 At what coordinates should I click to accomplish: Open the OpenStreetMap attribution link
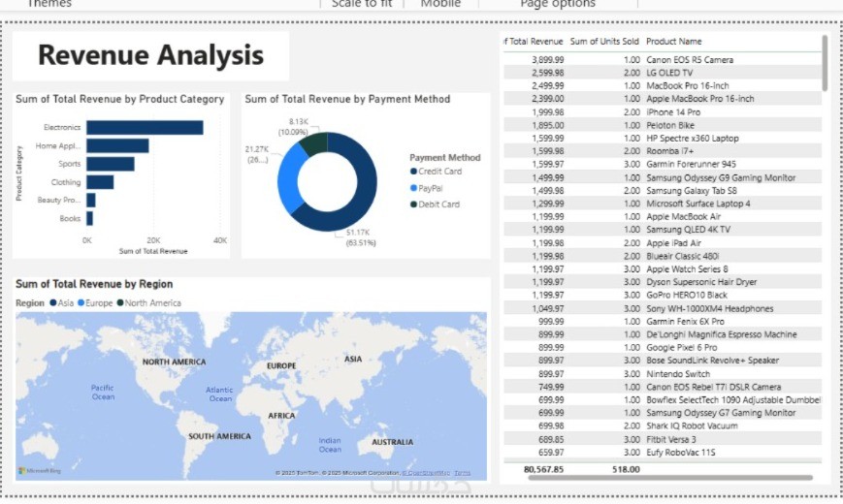pos(426,473)
